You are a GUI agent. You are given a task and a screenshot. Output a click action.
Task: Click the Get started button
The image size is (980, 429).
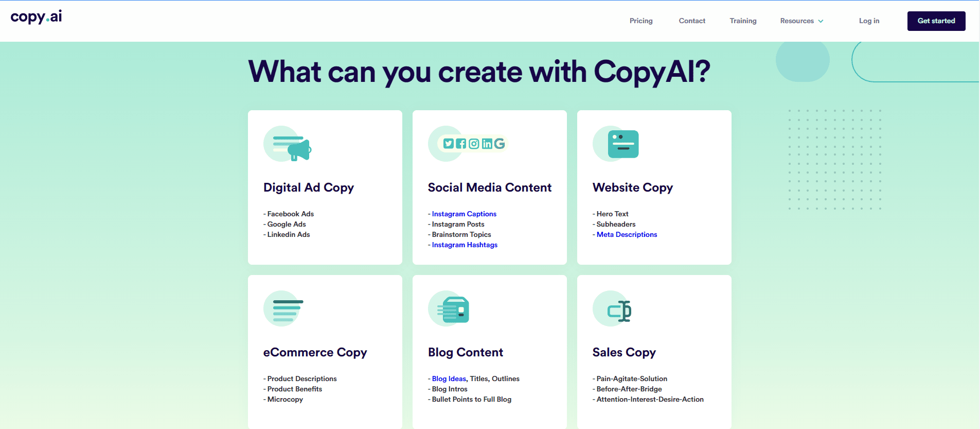pyautogui.click(x=936, y=21)
